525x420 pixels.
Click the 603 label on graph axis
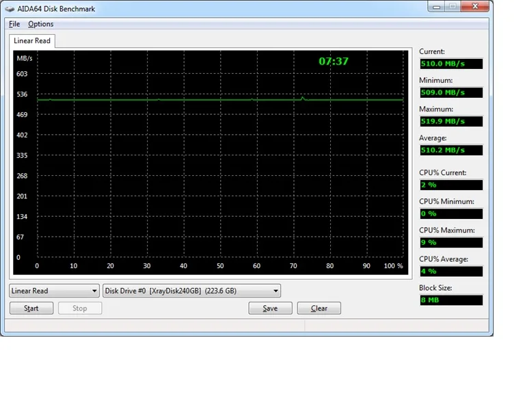pos(22,74)
